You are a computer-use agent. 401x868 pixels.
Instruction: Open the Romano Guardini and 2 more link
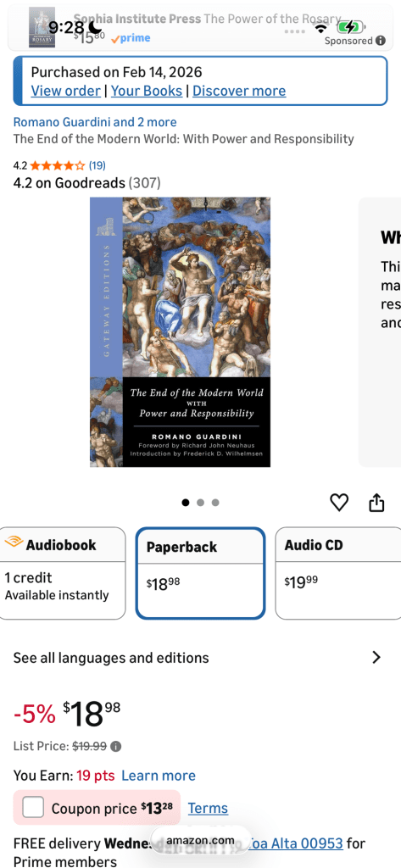click(95, 122)
